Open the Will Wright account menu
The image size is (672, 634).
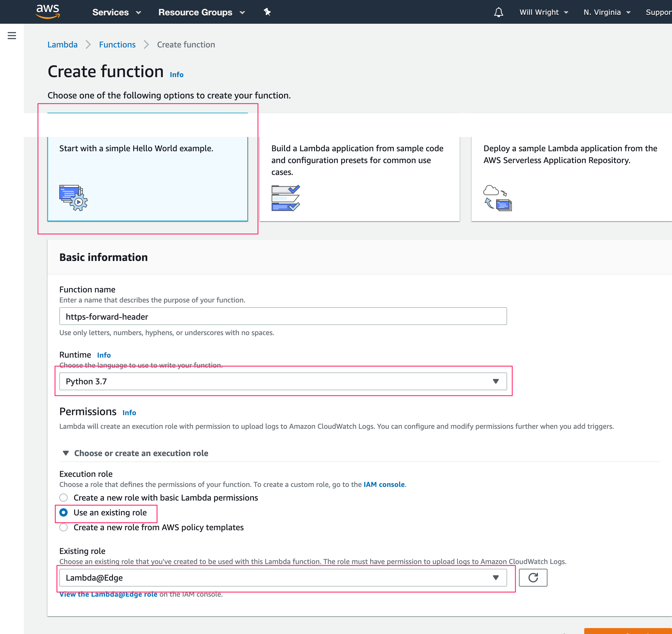pos(544,12)
